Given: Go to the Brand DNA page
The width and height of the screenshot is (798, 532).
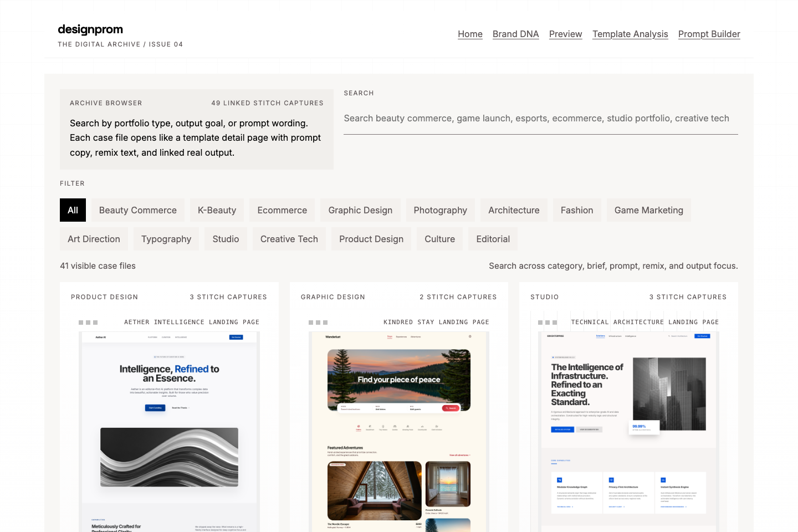Looking at the screenshot, I should click(515, 34).
